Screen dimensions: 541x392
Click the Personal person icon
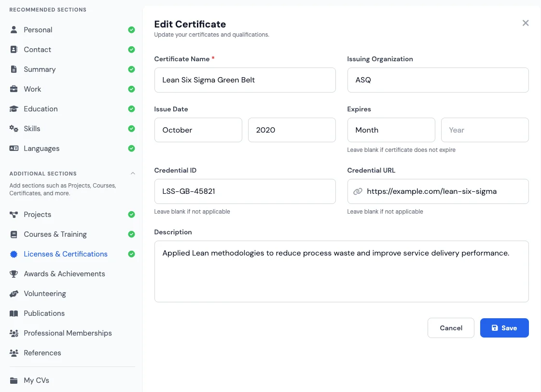[14, 29]
